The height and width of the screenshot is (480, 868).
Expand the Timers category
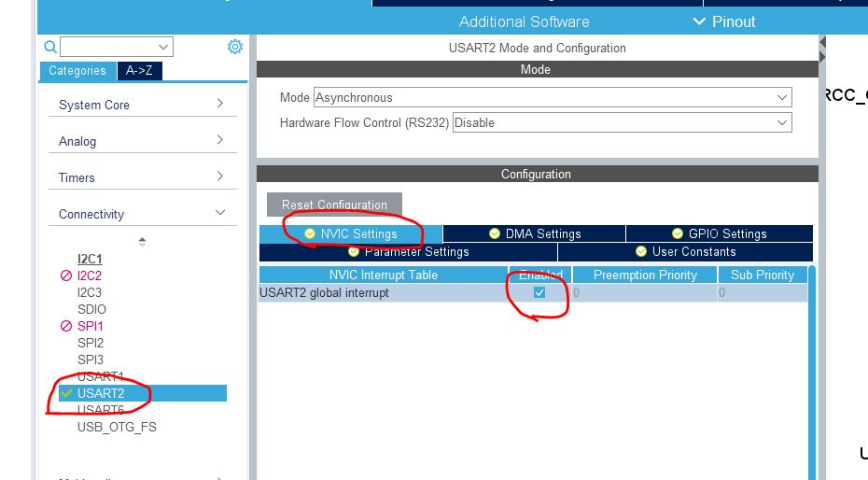(x=140, y=177)
